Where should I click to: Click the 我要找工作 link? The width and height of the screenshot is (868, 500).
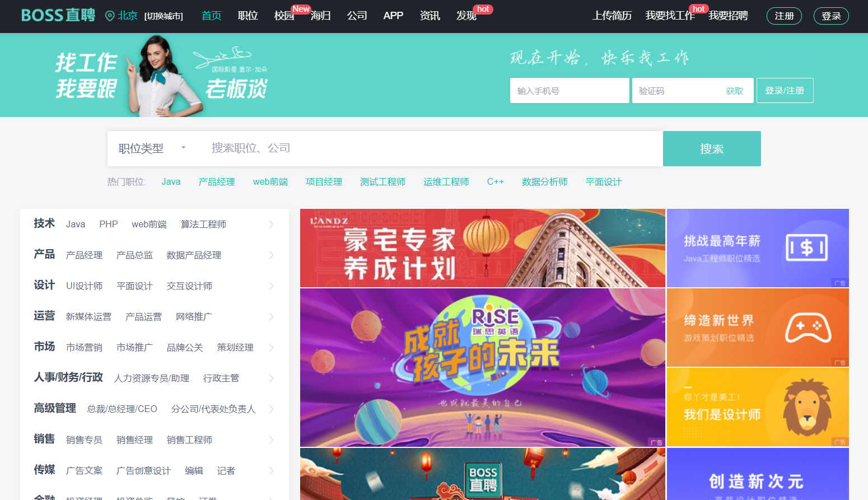pyautogui.click(x=670, y=16)
